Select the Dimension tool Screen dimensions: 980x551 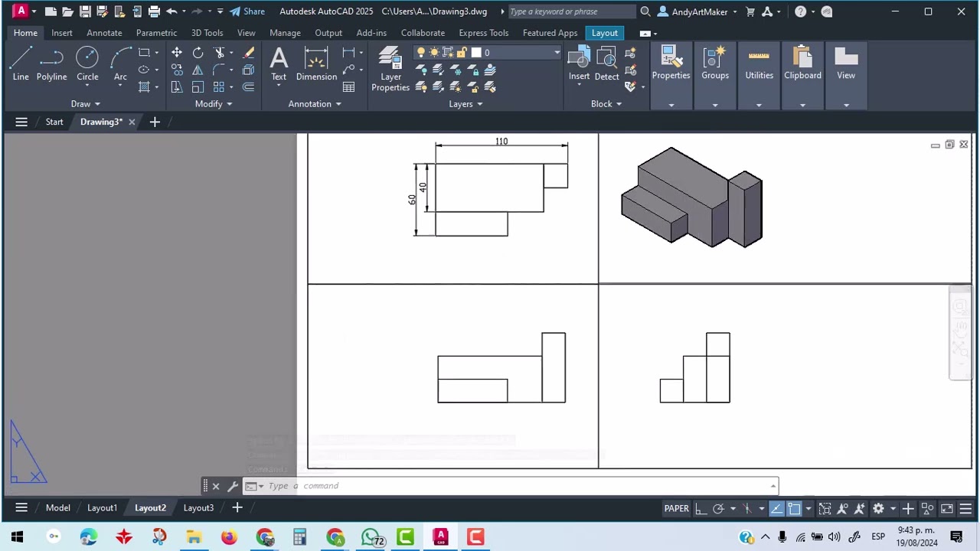[316, 64]
